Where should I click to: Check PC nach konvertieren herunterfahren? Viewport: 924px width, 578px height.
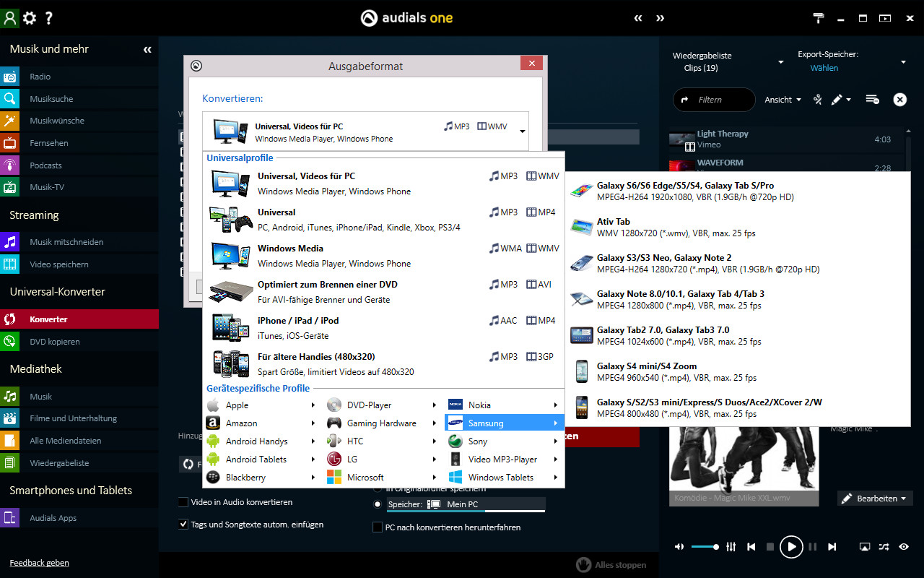tap(377, 527)
